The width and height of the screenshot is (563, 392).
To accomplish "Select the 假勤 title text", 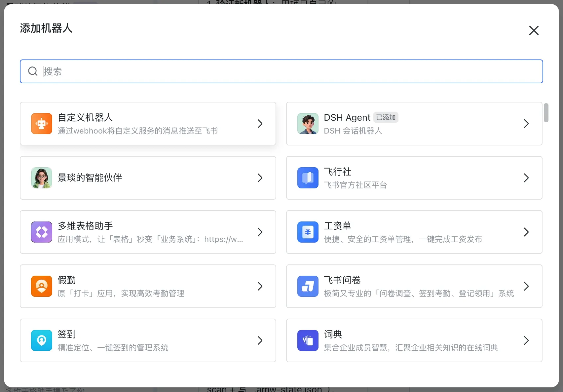I will [67, 280].
